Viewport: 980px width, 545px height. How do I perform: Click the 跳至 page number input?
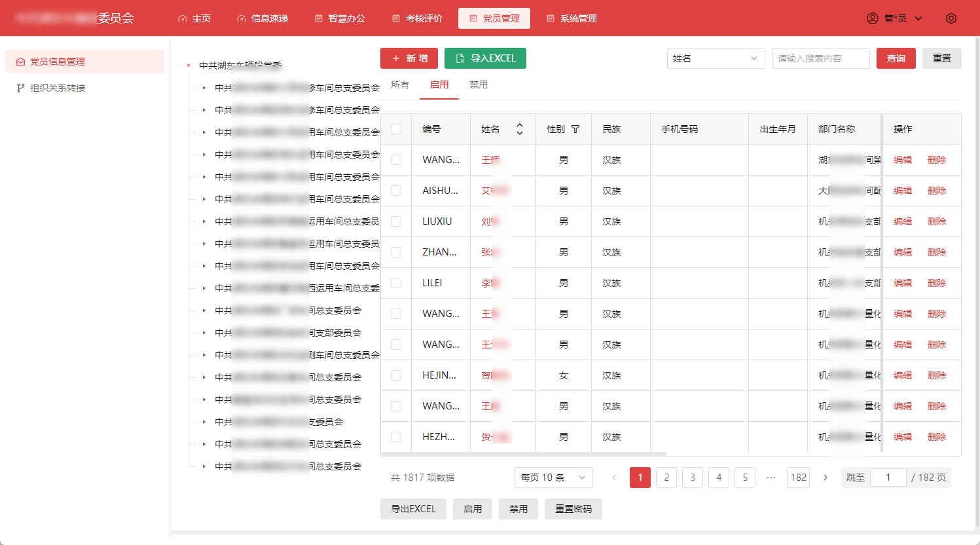click(x=888, y=478)
